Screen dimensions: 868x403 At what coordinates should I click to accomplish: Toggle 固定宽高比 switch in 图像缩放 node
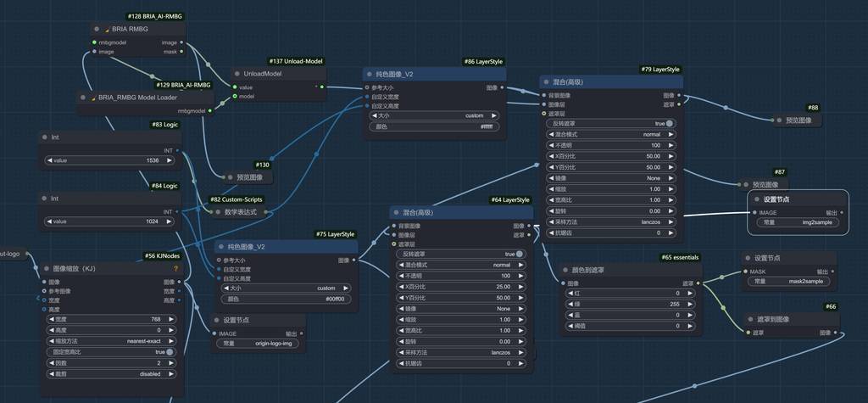point(170,351)
